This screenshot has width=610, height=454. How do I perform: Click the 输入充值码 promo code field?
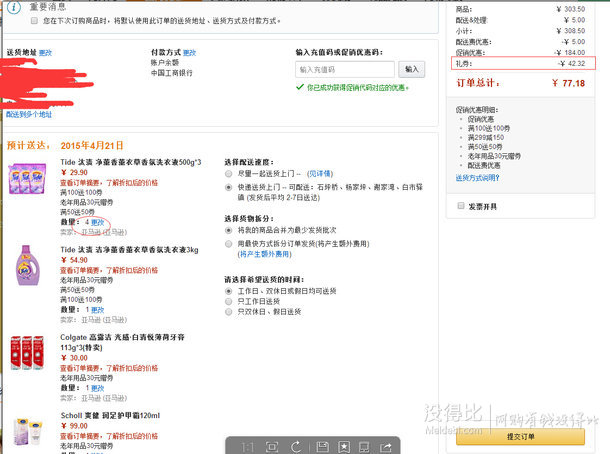pos(346,70)
